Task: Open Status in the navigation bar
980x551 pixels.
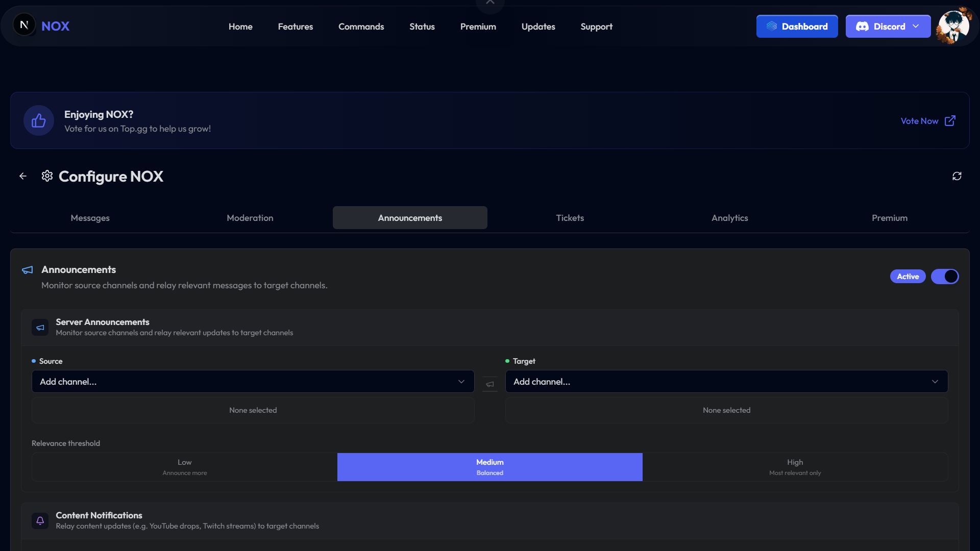Action: (422, 27)
